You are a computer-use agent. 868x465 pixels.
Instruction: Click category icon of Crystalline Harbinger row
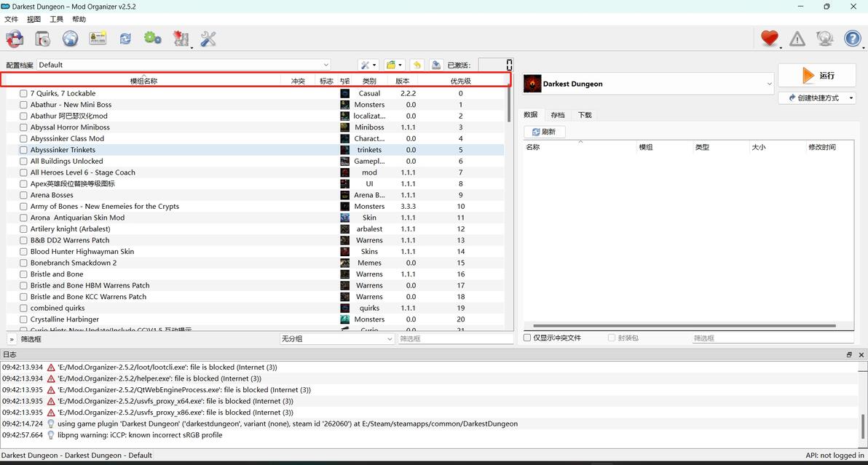click(x=345, y=319)
